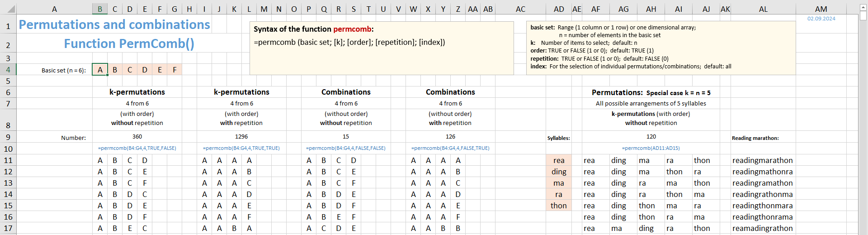Select the count cell 360

pyautogui.click(x=137, y=137)
